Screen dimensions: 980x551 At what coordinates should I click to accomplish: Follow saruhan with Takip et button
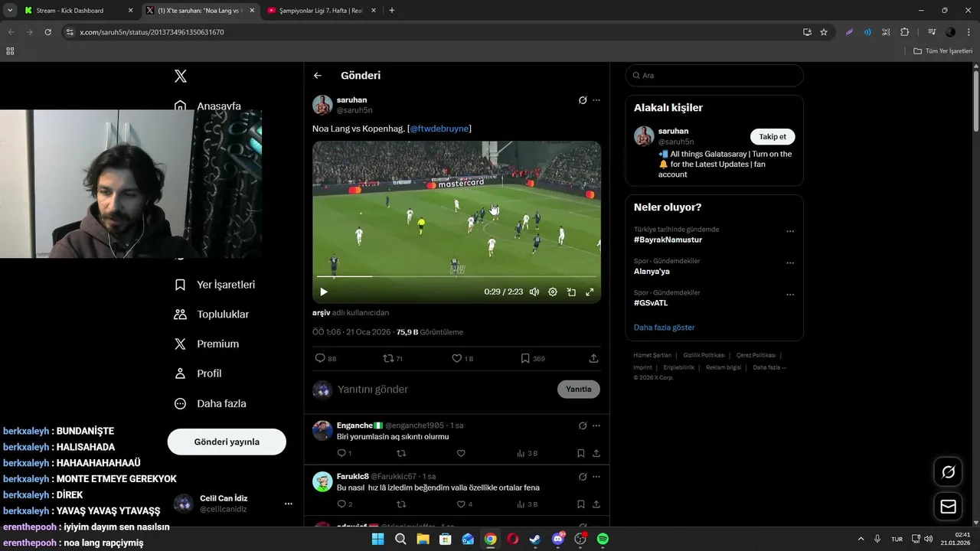click(x=773, y=137)
